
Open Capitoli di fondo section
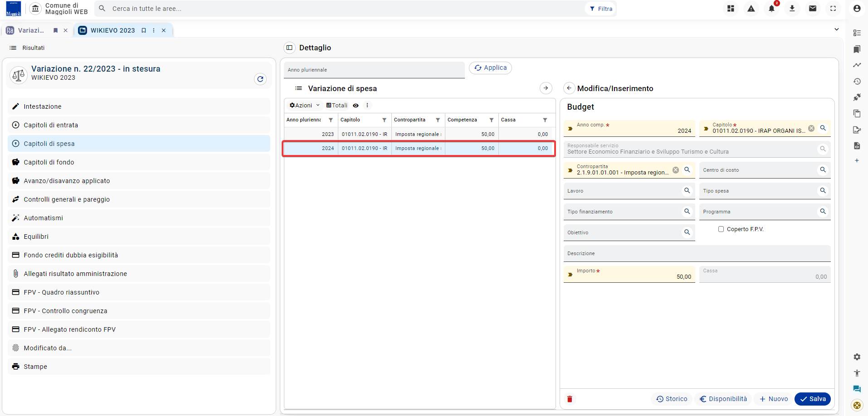click(x=139, y=162)
